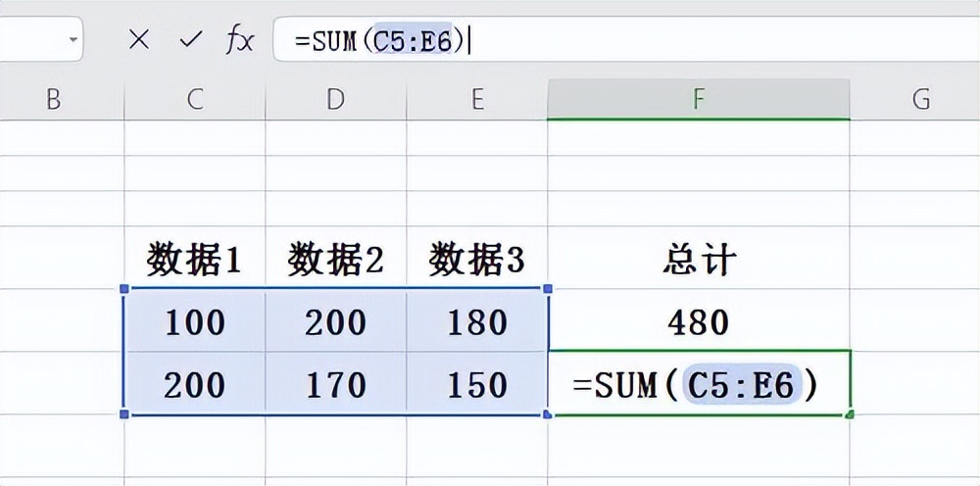The image size is (980, 486).
Task: Select the cell containing 180
Action: [x=477, y=321]
